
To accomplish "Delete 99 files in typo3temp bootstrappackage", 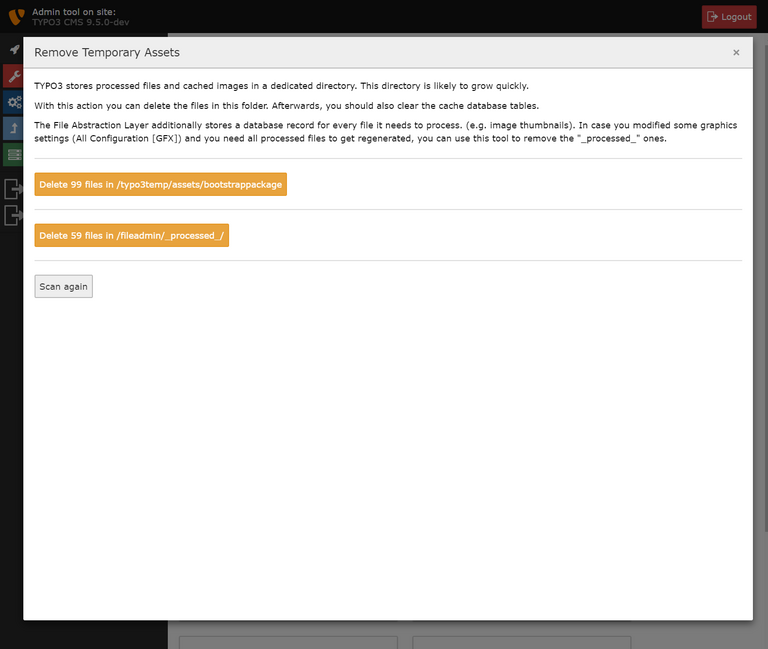I will click(161, 184).
